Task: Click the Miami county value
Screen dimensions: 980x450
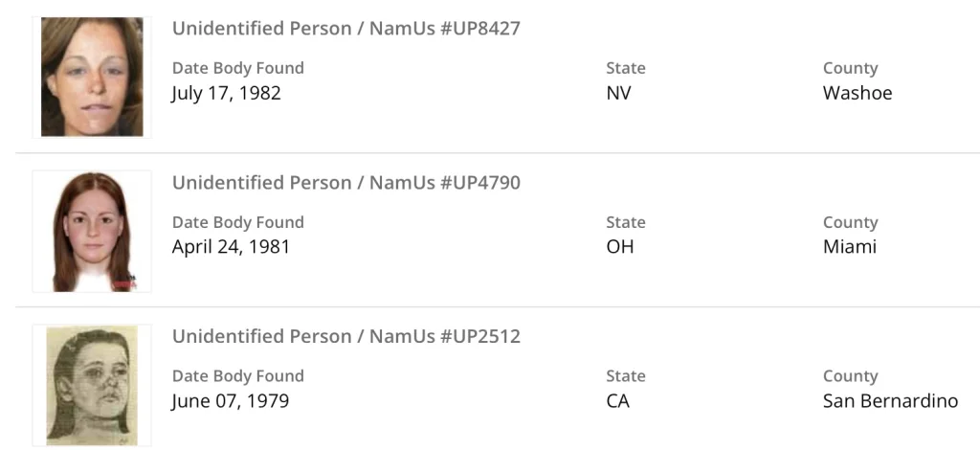Action: 850,247
